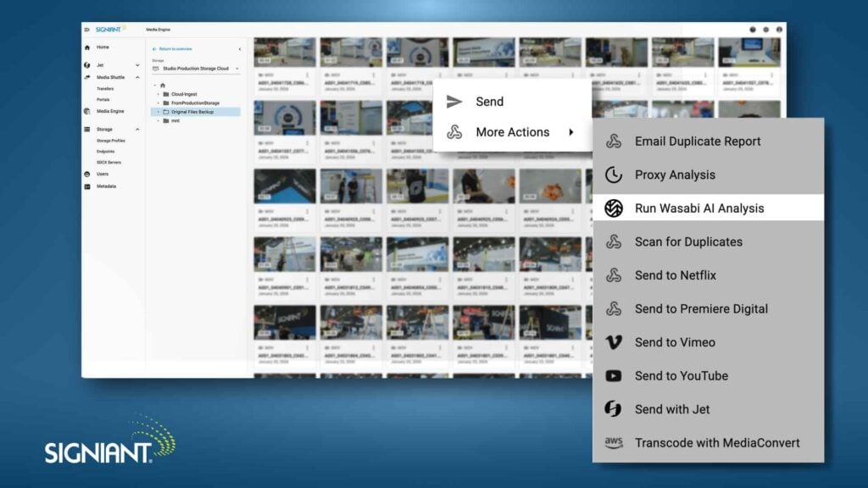This screenshot has width=868, height=488.
Task: Select the FromProductionStorage folder
Action: [195, 103]
